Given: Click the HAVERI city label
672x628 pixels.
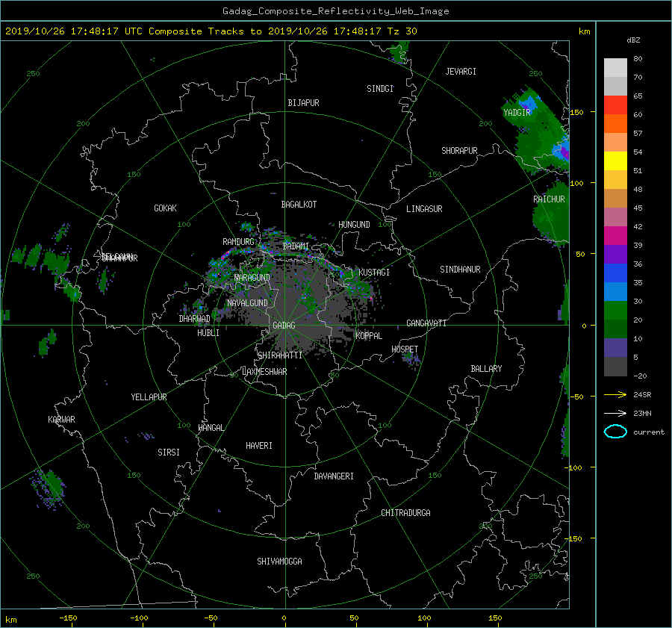Looking at the screenshot, I should (x=259, y=445).
